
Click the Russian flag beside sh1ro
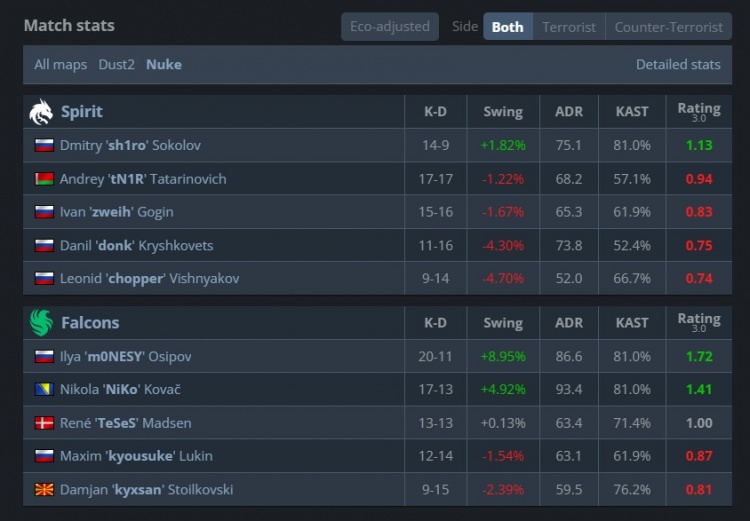43,145
